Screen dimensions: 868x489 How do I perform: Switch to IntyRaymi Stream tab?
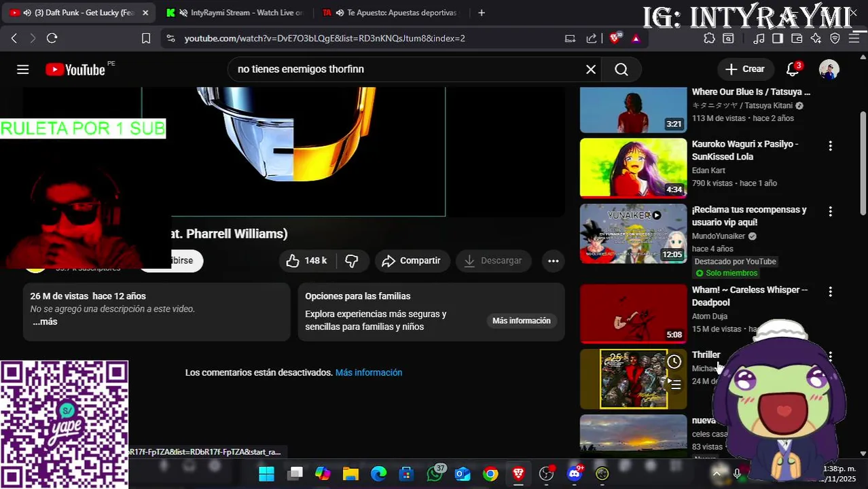coord(234,12)
